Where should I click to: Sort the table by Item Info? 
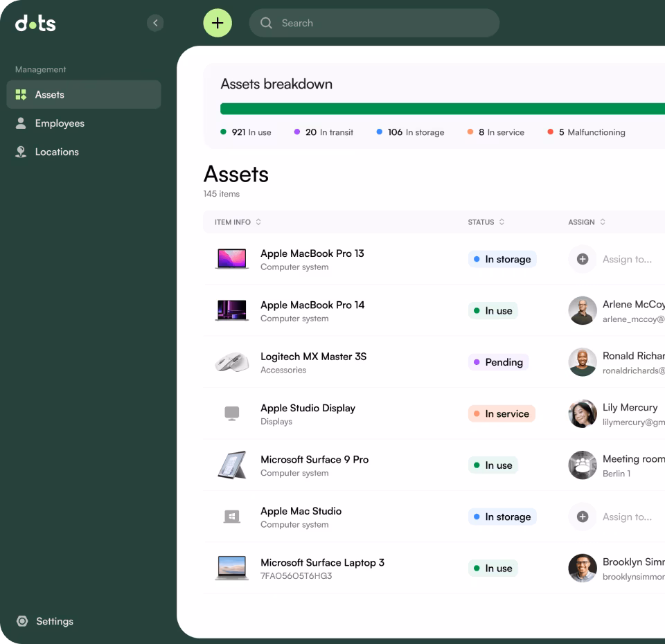point(236,222)
